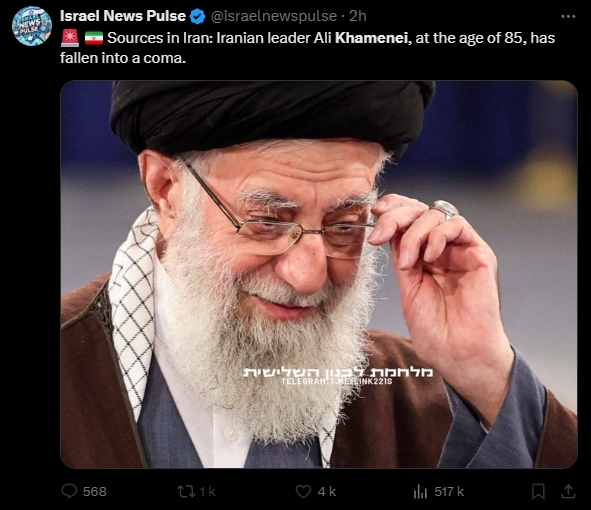Like the post with the heart icon
591x510 pixels.
303,491
